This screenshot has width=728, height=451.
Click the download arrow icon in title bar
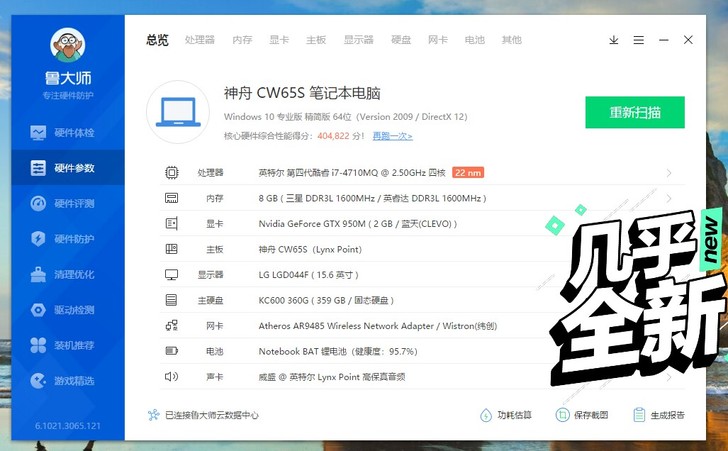pyautogui.click(x=614, y=40)
